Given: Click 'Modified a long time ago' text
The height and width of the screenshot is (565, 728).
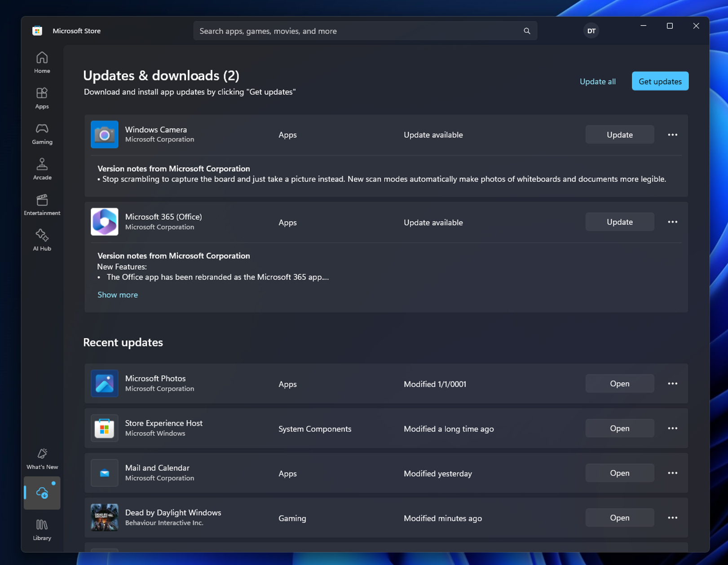Looking at the screenshot, I should [x=448, y=429].
